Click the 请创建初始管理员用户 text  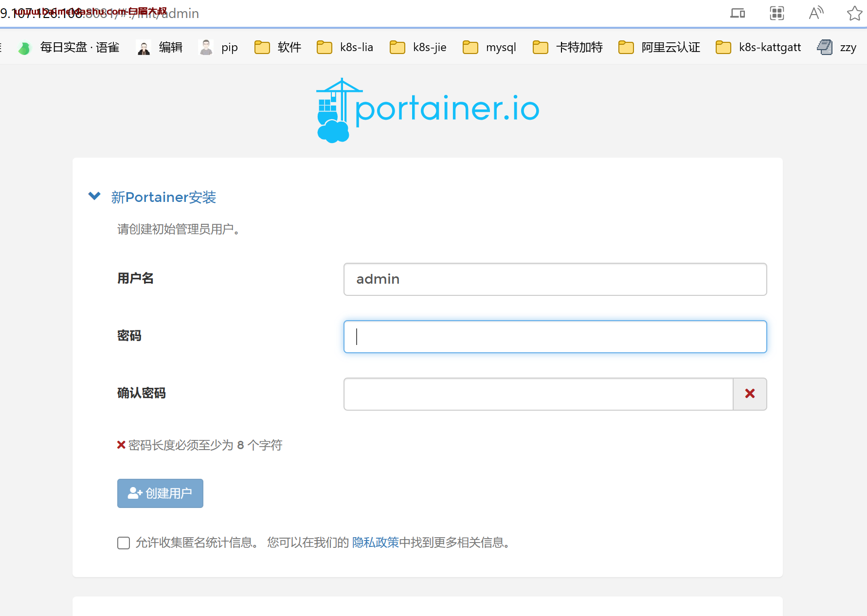pyautogui.click(x=179, y=229)
